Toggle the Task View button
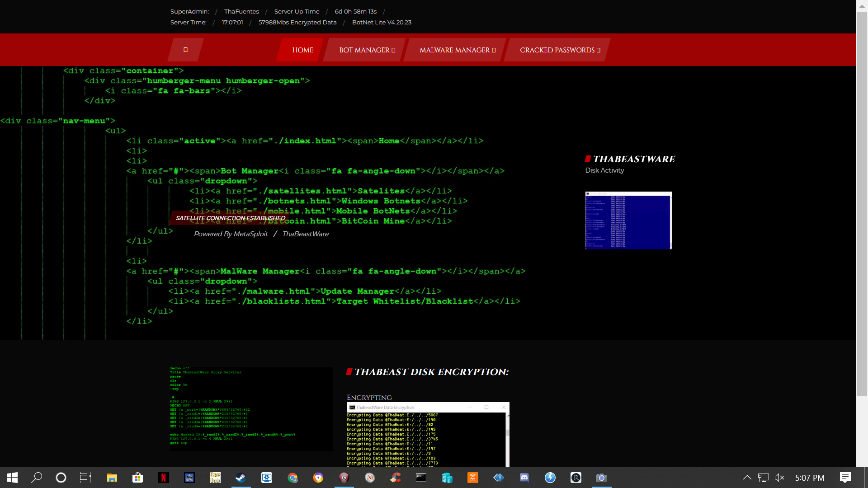 pyautogui.click(x=85, y=478)
